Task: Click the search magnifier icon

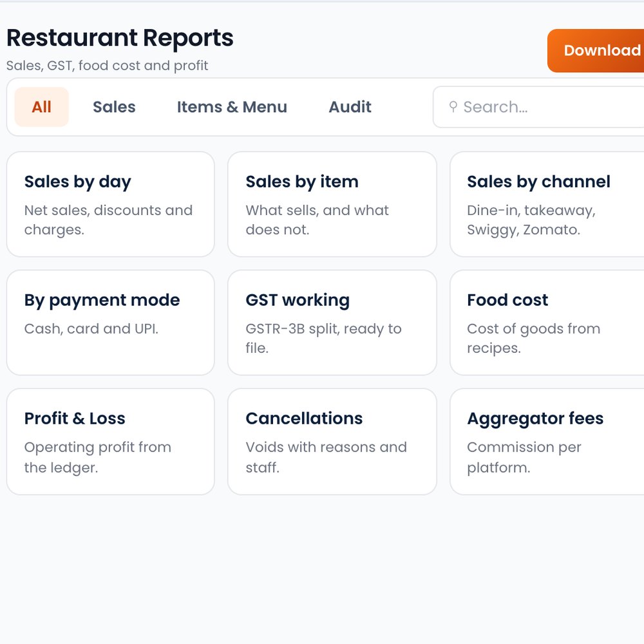Action: pos(453,107)
